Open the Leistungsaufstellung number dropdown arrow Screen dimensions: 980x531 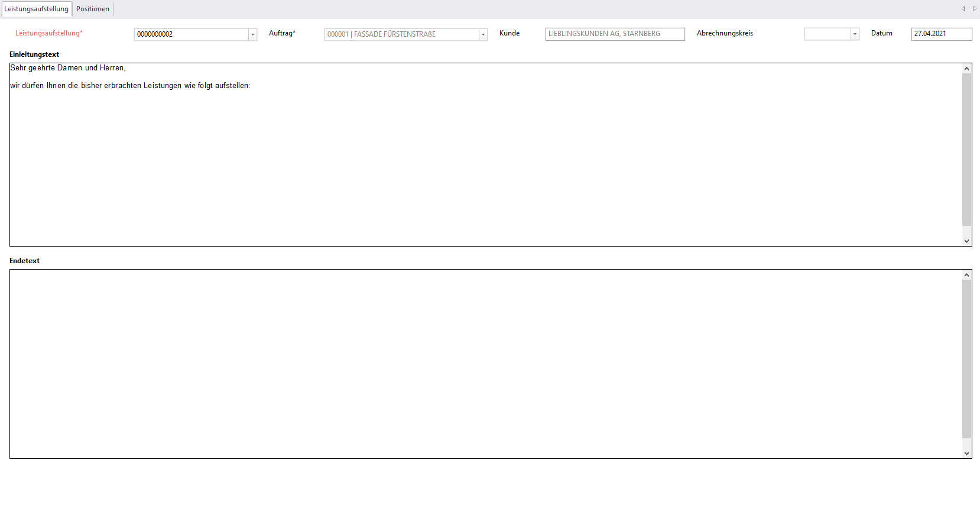(252, 34)
